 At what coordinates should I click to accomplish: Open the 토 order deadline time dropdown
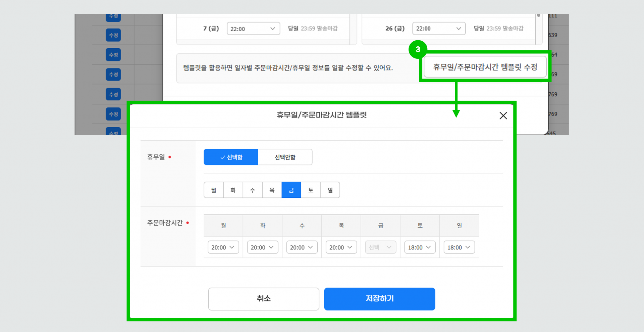[x=420, y=247]
